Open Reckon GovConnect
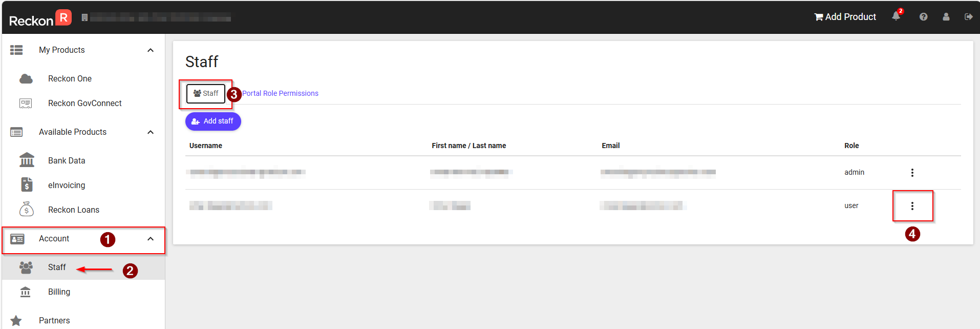 click(x=85, y=103)
